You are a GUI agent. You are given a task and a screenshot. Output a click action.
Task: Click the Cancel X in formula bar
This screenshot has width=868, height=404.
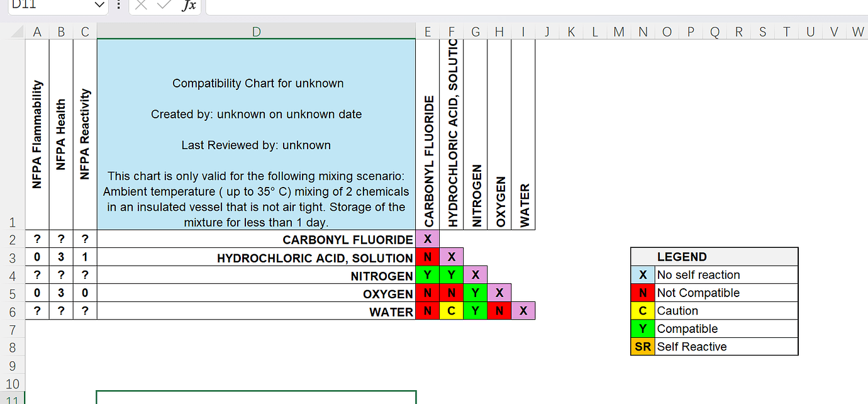coord(141,5)
